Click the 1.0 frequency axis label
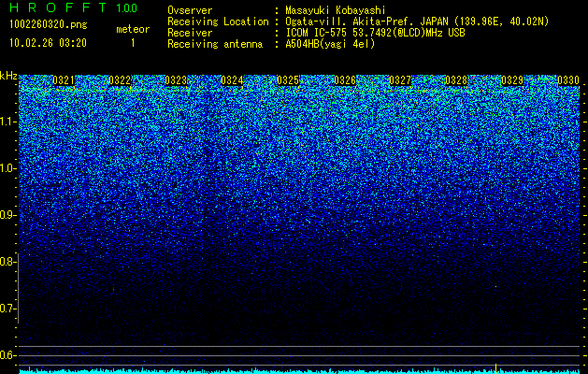 pos(7,168)
